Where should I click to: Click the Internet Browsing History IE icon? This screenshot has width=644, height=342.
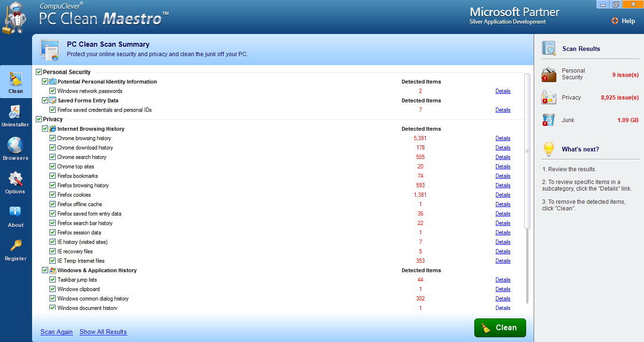[x=53, y=129]
